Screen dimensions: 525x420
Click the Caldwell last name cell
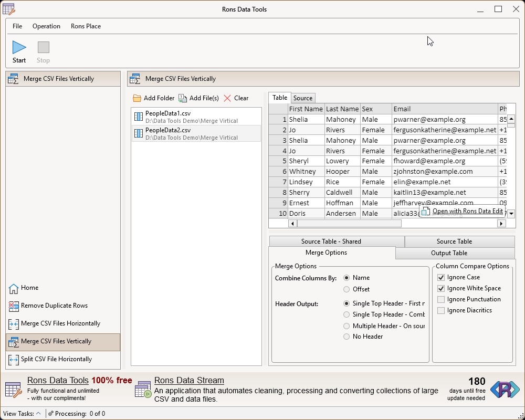pyautogui.click(x=342, y=193)
